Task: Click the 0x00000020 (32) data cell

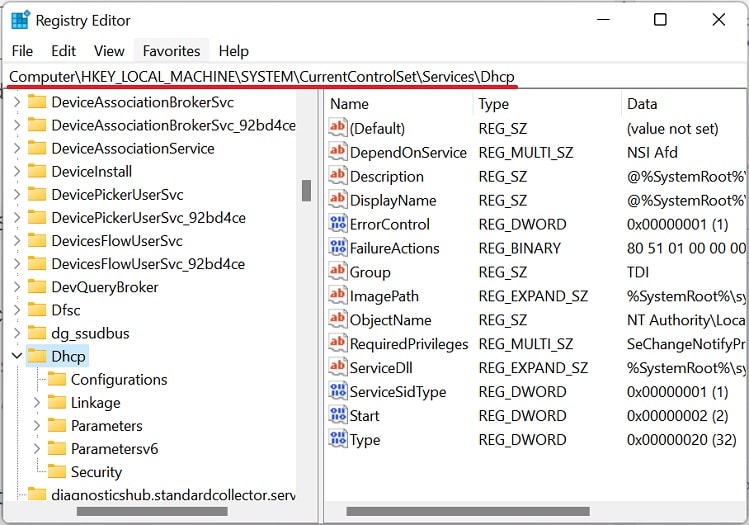Action: click(x=682, y=439)
